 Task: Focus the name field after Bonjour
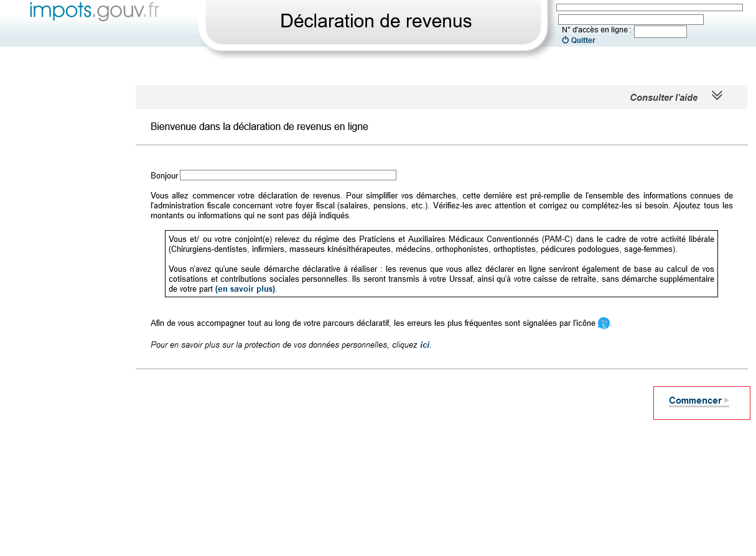point(287,175)
